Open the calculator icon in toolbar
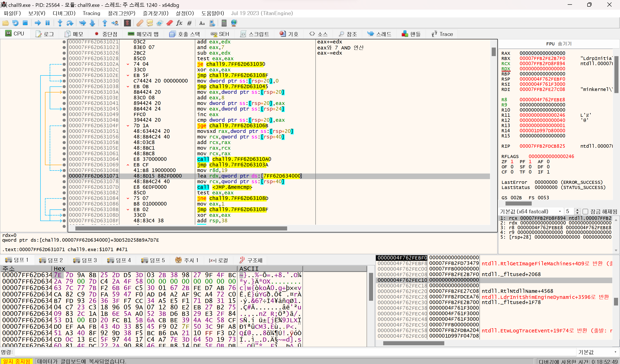620x364 pixels. pyautogui.click(x=224, y=23)
